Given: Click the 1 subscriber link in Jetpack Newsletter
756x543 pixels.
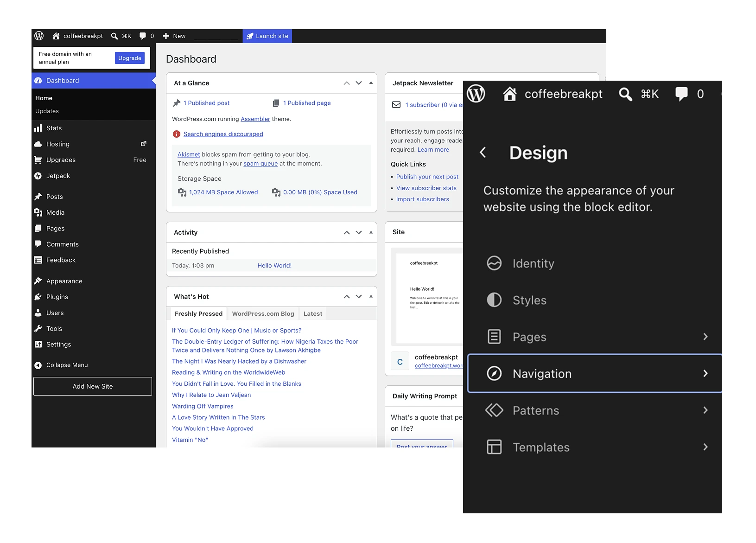Looking at the screenshot, I should click(434, 105).
